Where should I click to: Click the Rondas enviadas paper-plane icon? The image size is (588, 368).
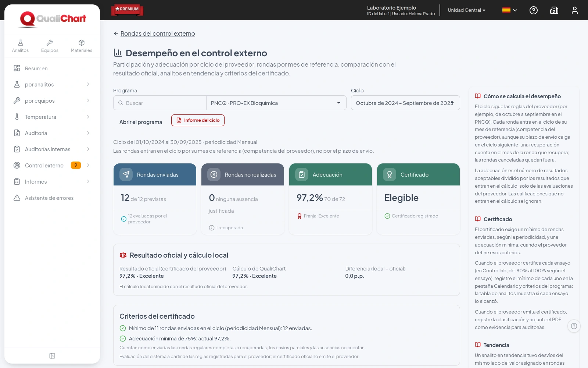pos(126,174)
